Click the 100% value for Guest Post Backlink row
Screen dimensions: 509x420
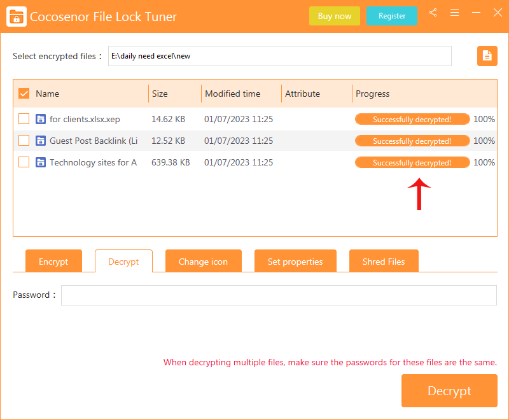[x=484, y=141]
